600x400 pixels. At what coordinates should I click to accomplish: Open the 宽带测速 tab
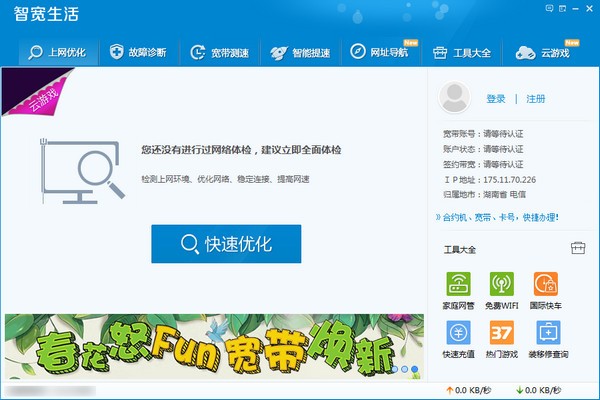coord(220,52)
